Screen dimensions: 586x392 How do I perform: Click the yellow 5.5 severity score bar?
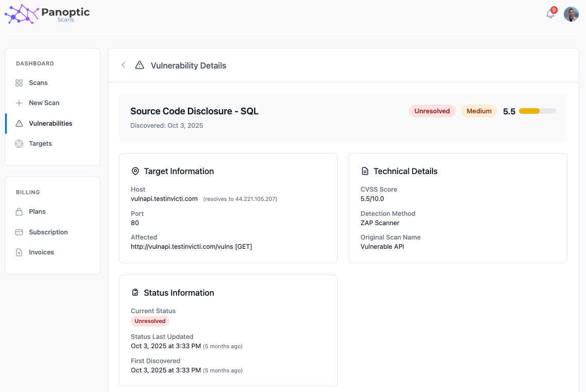pos(529,111)
